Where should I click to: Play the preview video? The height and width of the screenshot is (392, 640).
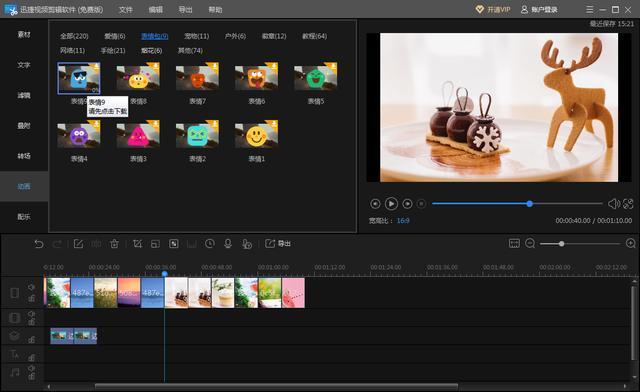click(x=391, y=203)
